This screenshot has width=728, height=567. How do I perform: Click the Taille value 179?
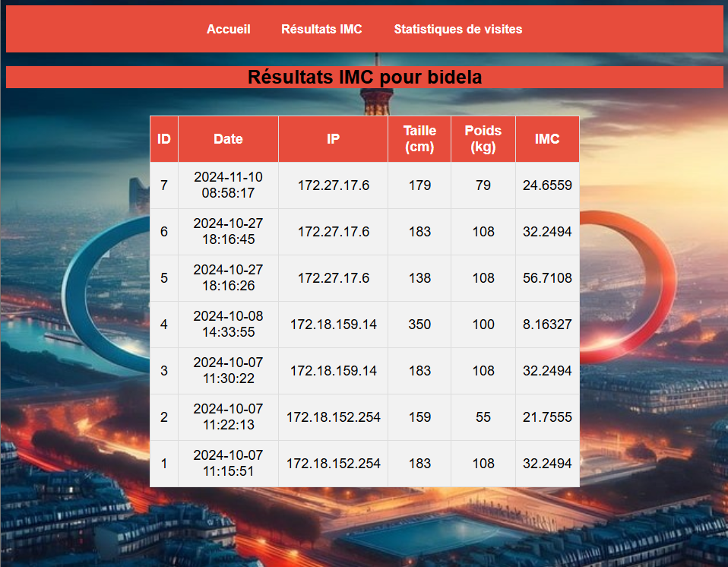[x=419, y=185]
